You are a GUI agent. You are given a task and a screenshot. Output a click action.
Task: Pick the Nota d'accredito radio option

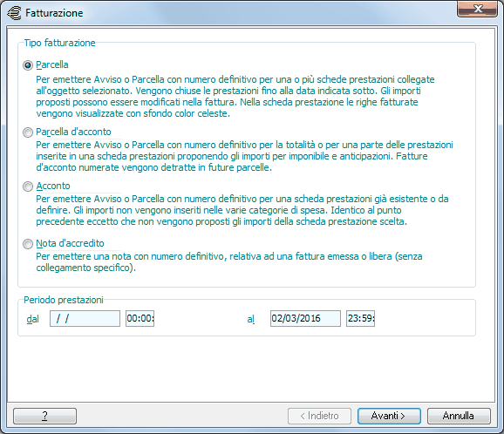pos(28,244)
